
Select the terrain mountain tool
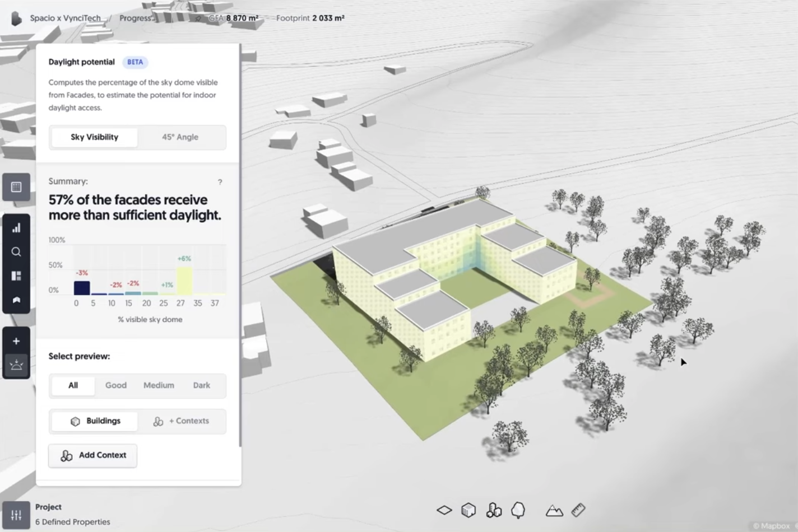click(x=554, y=510)
